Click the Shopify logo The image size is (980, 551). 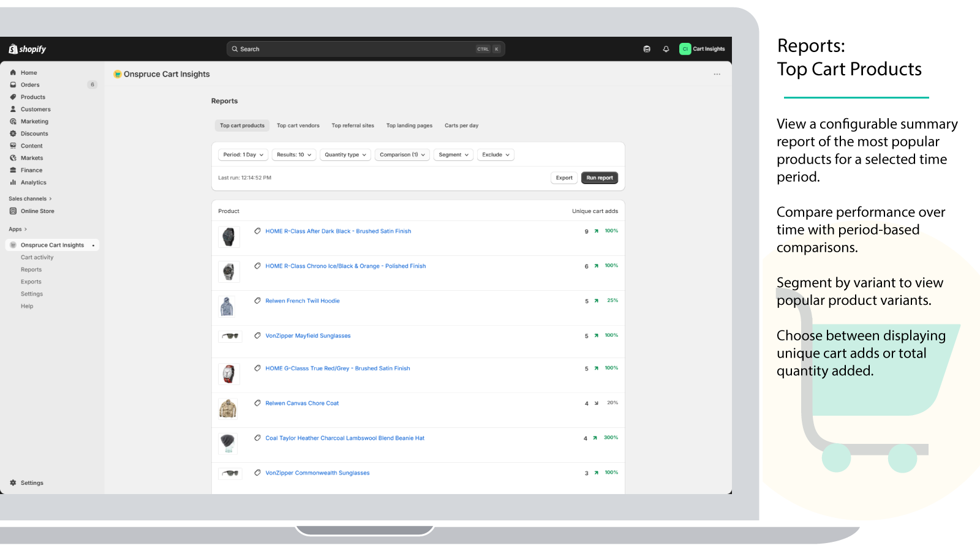[x=28, y=49]
